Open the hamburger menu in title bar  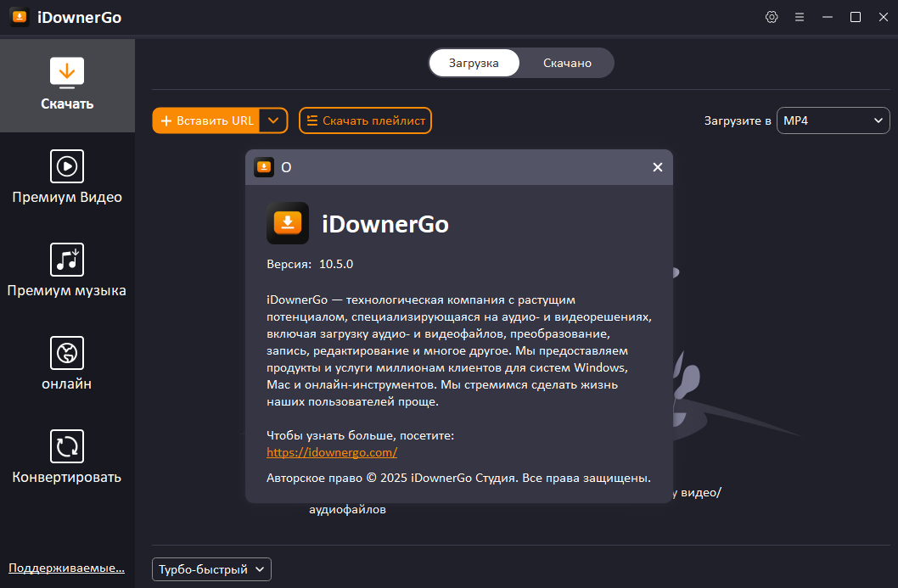pyautogui.click(x=800, y=17)
